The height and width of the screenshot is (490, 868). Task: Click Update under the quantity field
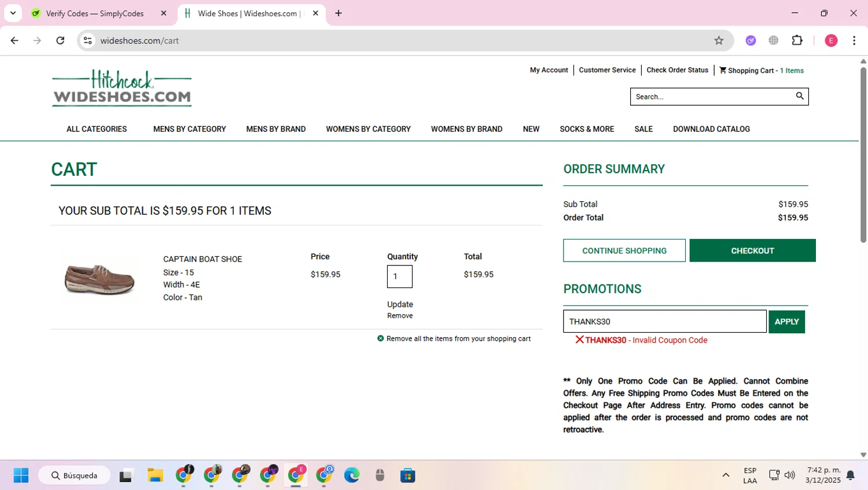pyautogui.click(x=400, y=304)
